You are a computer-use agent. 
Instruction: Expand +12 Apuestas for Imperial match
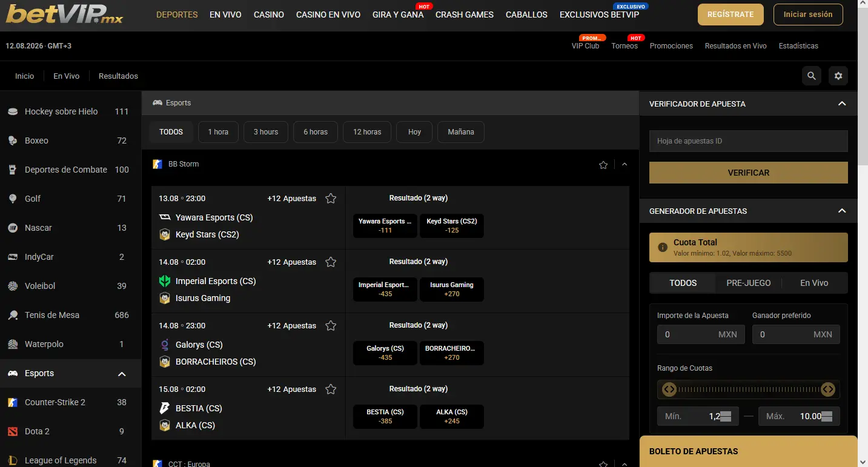tap(292, 262)
